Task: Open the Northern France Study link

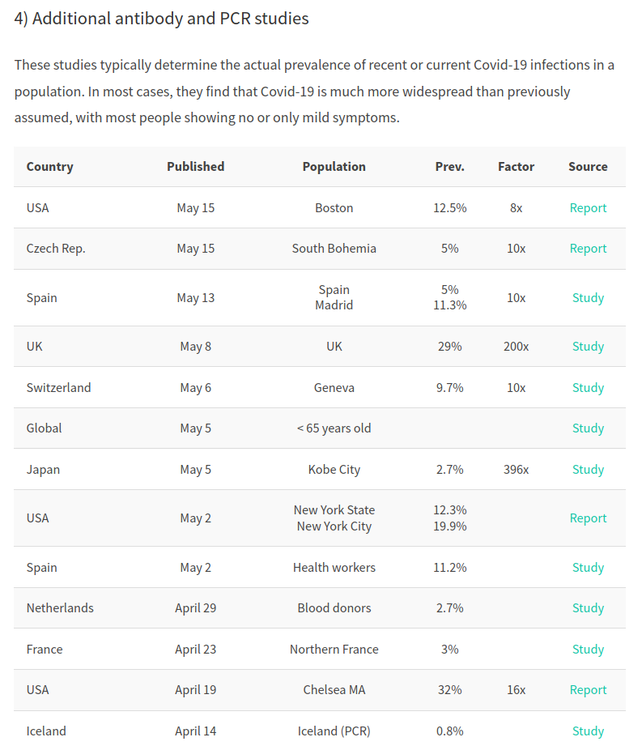Action: click(x=587, y=649)
